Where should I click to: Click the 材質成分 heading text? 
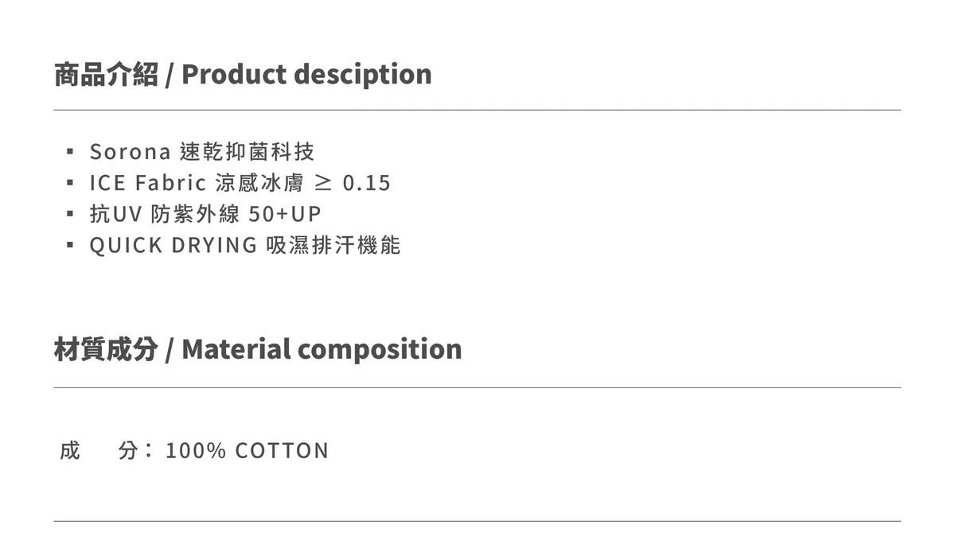pos(106,348)
